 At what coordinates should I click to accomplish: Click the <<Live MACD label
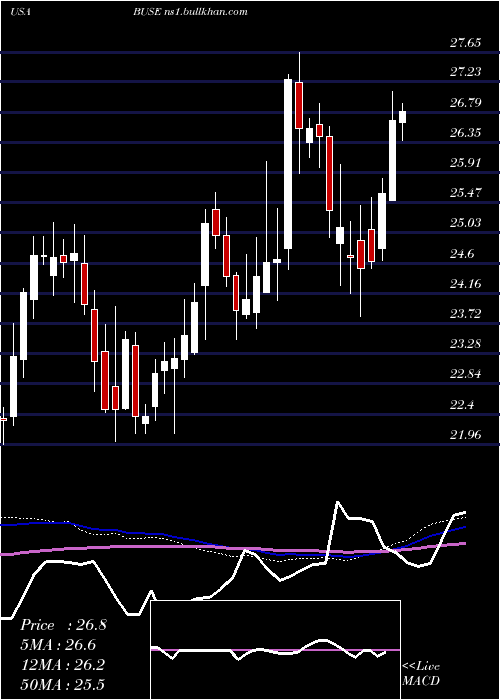pyautogui.click(x=421, y=673)
